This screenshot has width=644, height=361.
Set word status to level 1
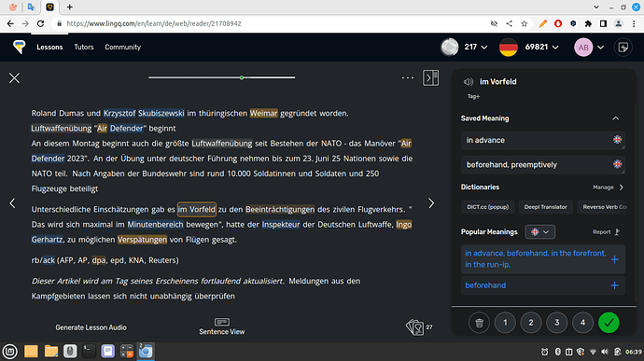pyautogui.click(x=505, y=323)
